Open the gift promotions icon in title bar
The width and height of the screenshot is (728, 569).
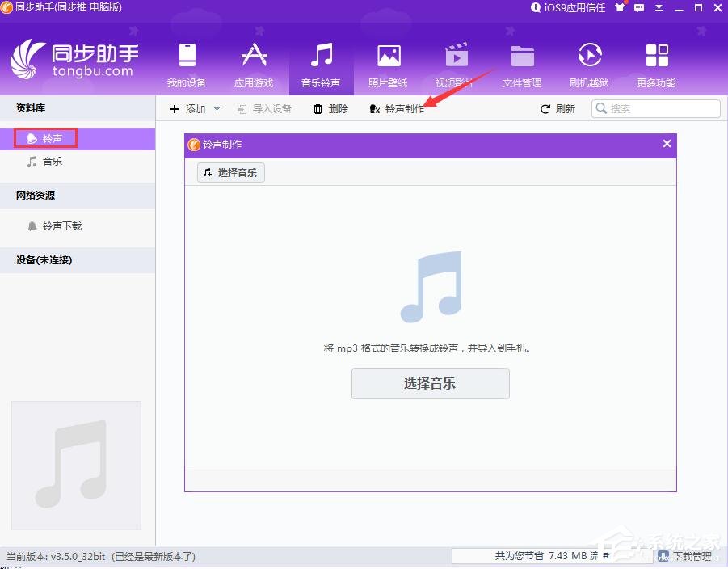point(619,8)
